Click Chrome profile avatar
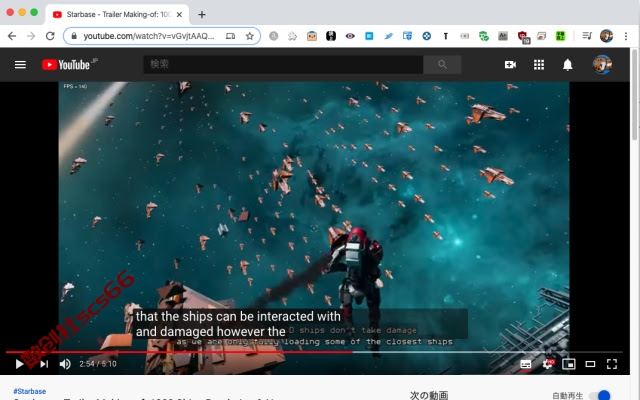This screenshot has width=640, height=400. (606, 36)
